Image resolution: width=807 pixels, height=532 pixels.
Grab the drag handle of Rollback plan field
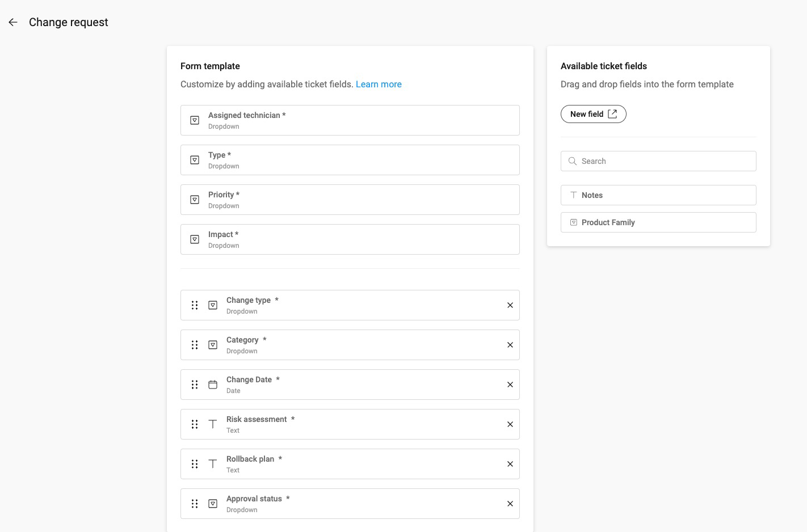coord(195,464)
